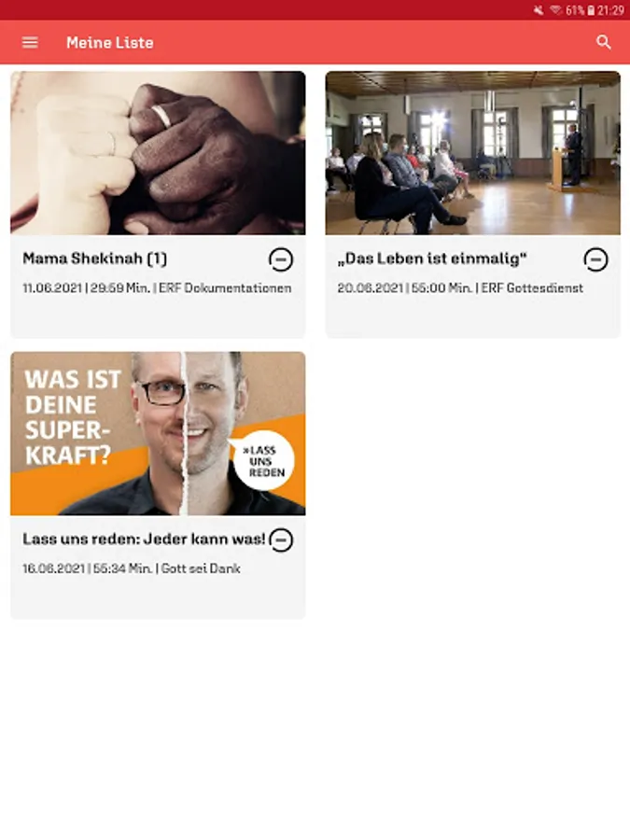Tap the ERF Dokumentationen metadata line
Viewport: 630px width, 840px height.
coord(157,288)
